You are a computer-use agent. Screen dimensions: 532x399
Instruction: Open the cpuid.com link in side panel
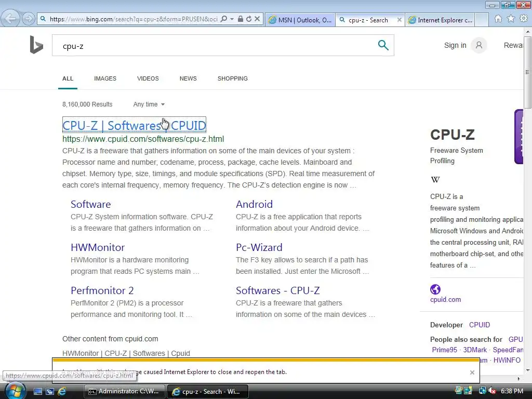click(x=445, y=300)
